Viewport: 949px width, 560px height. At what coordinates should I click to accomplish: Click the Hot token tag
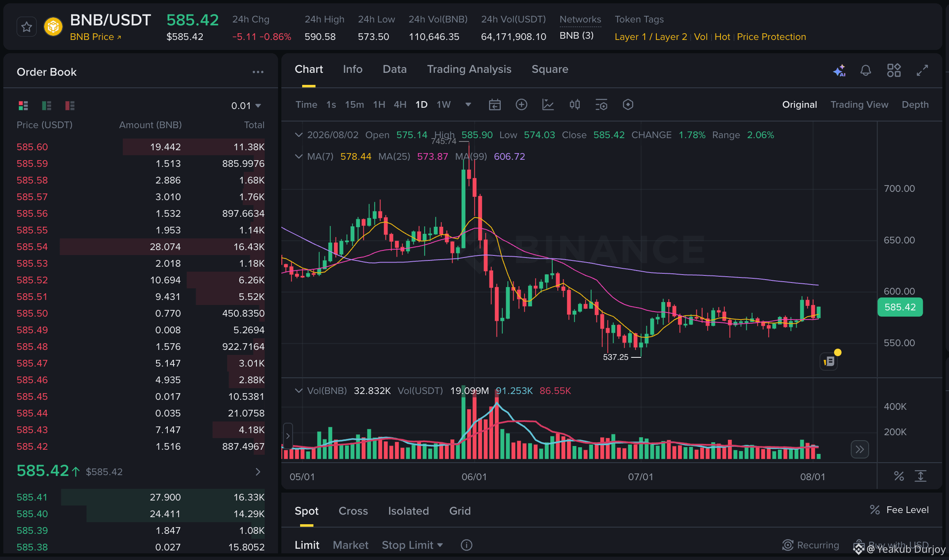coord(722,37)
